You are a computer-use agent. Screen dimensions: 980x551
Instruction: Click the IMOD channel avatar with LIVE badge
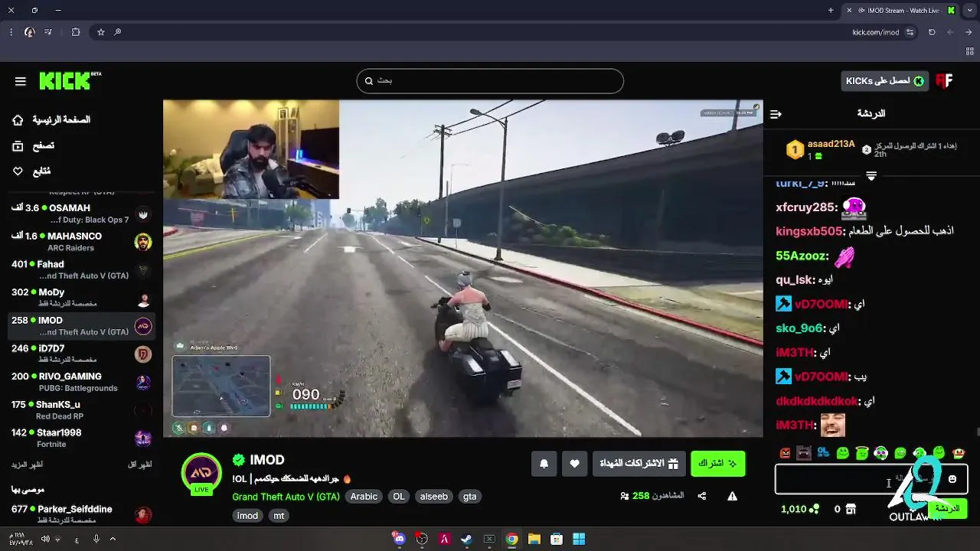tap(201, 474)
